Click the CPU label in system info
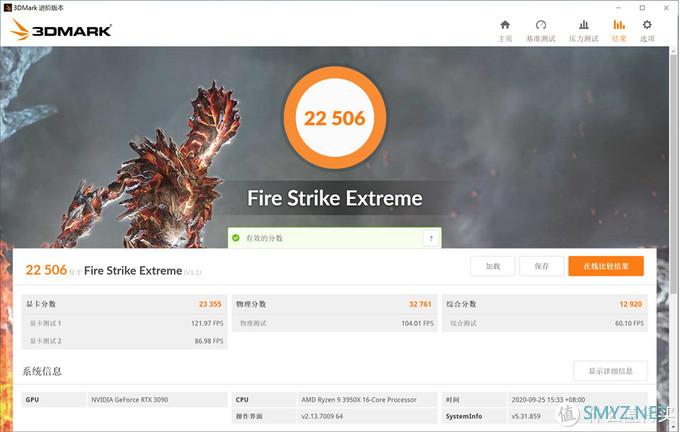The image size is (680, 432). (242, 399)
